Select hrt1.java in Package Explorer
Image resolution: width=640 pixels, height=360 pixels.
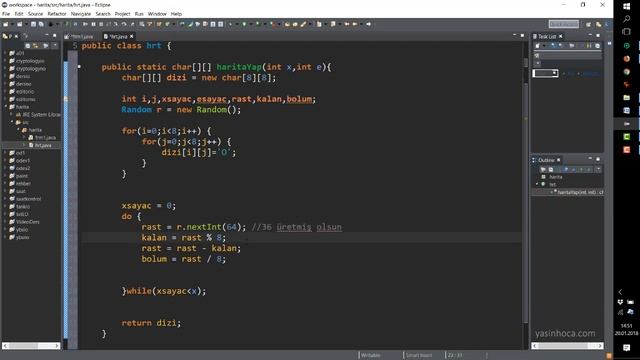(x=45, y=138)
